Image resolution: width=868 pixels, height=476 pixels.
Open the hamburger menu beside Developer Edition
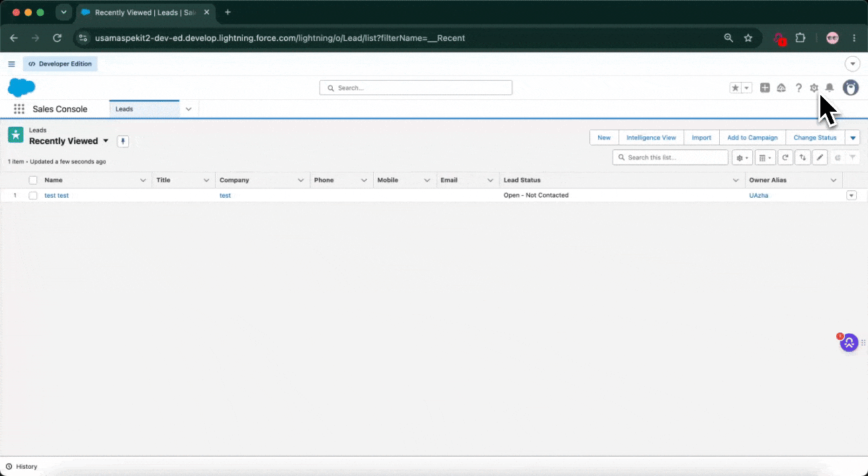point(11,64)
